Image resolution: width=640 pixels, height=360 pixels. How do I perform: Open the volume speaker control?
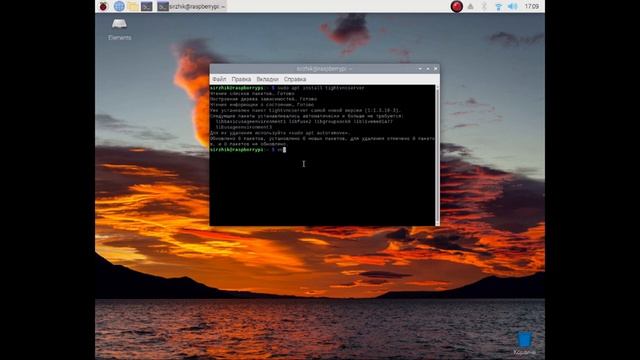[x=513, y=6]
